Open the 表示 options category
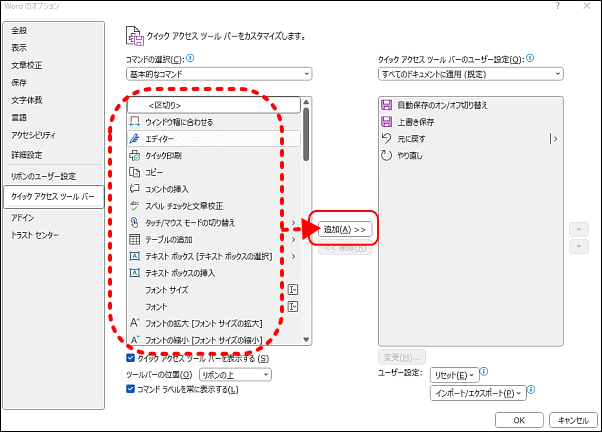 click(x=19, y=48)
